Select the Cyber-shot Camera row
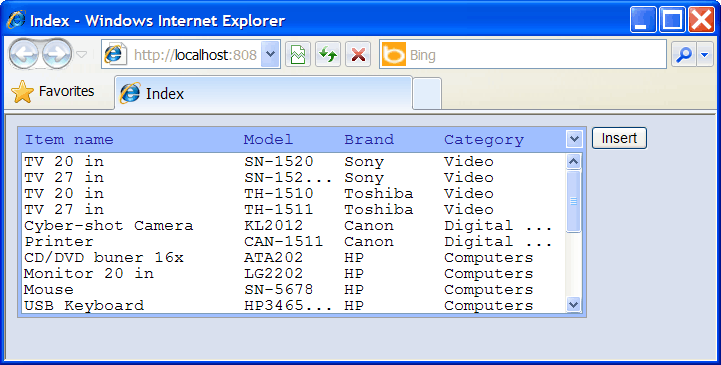 [x=293, y=226]
